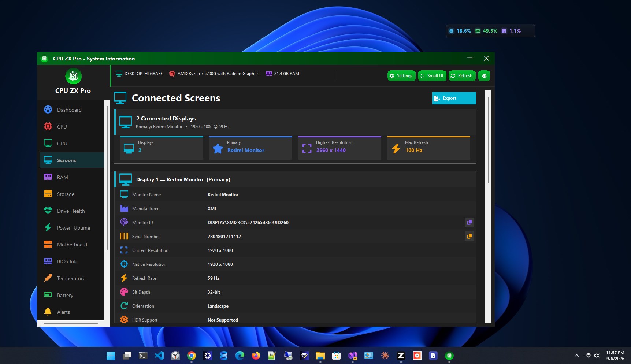The image size is (631, 364).
Task: Click the Connected Screens heading monitor icon
Action: [120, 98]
